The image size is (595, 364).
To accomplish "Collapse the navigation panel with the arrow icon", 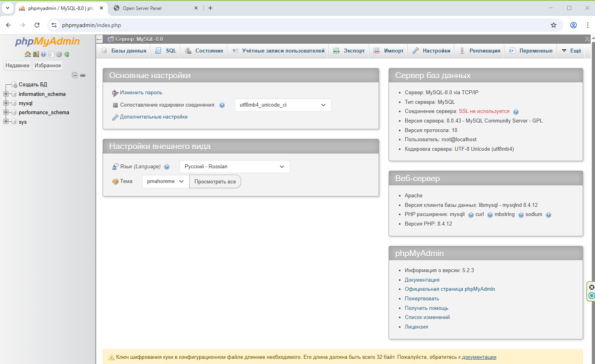I will [x=99, y=39].
